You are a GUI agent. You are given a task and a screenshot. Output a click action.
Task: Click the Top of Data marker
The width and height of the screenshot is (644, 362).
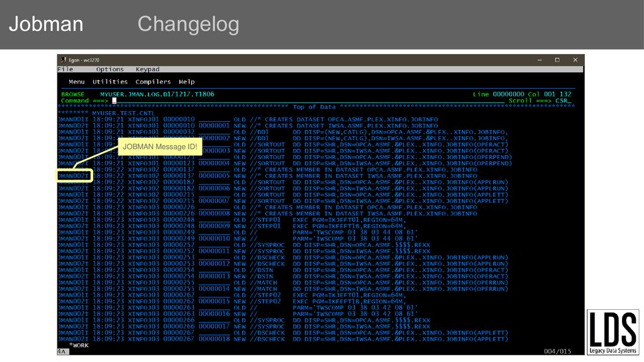(x=314, y=107)
